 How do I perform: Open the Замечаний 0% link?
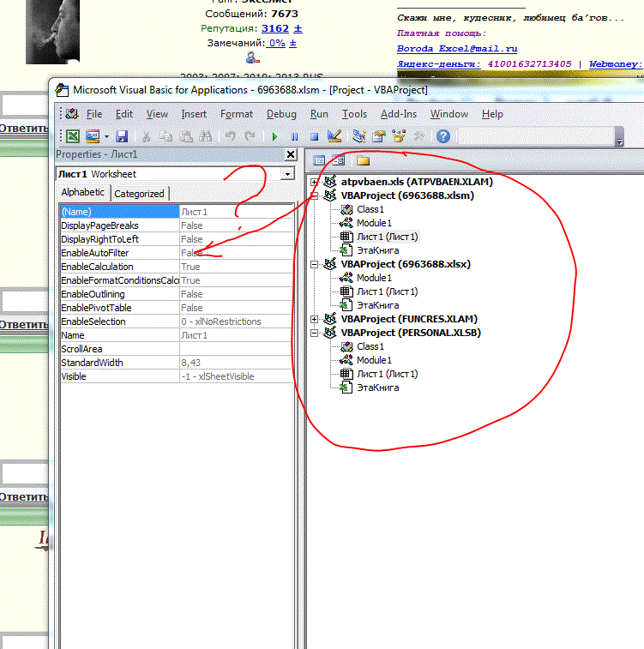275,43
